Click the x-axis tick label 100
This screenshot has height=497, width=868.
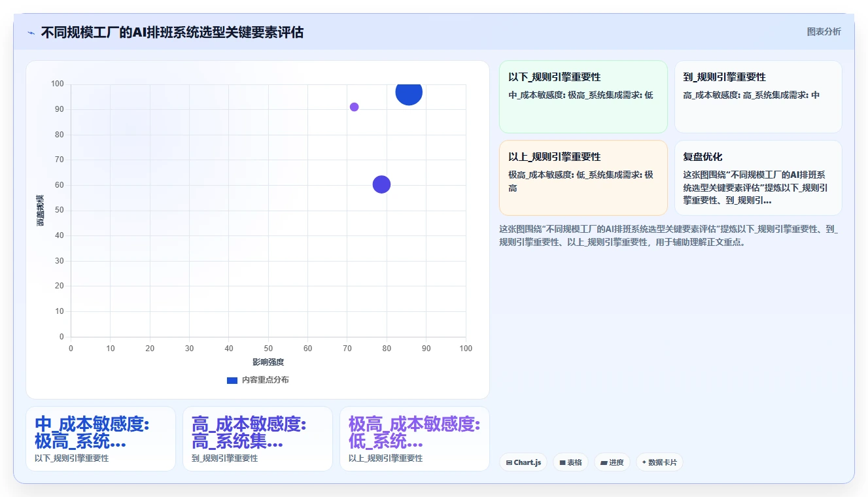466,349
